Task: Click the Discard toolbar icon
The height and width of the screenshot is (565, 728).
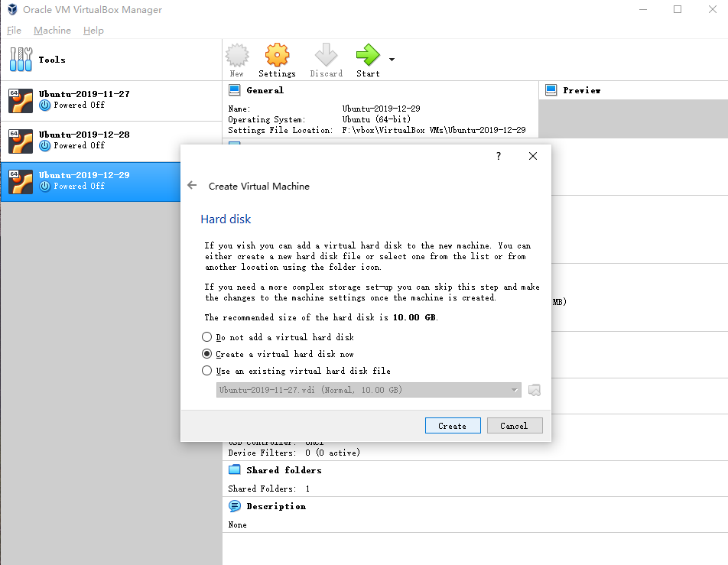Action: pos(327,60)
